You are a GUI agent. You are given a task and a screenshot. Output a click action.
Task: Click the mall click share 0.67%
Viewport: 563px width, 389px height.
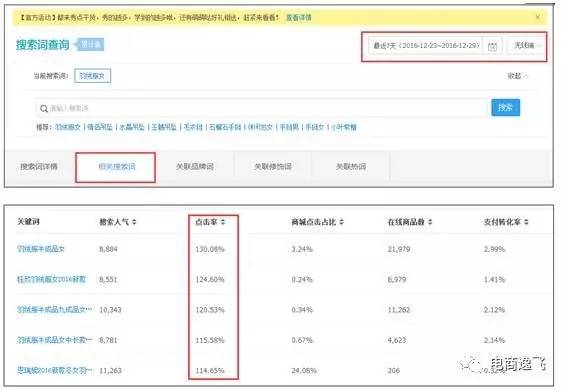click(x=302, y=340)
